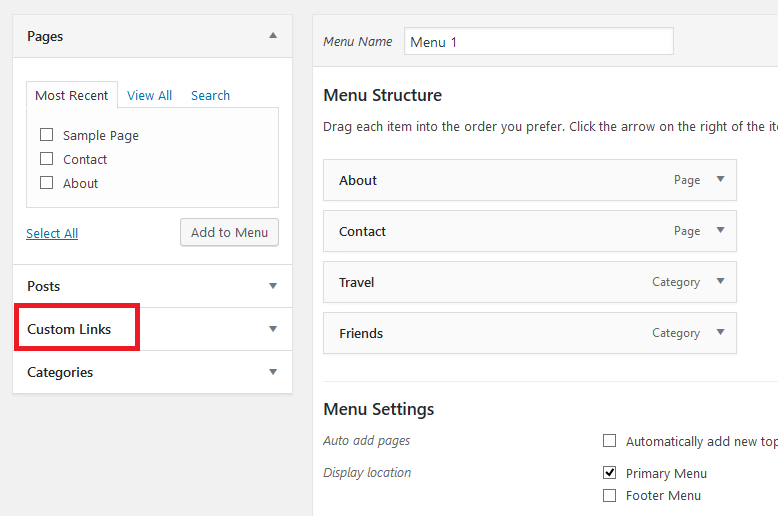
Task: Open the Contact menu item arrow
Action: (x=720, y=230)
